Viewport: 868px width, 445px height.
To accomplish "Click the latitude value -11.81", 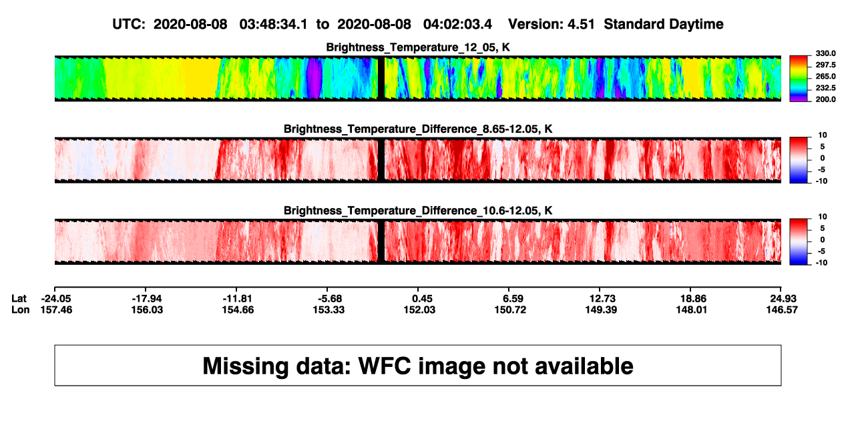I will pos(238,298).
